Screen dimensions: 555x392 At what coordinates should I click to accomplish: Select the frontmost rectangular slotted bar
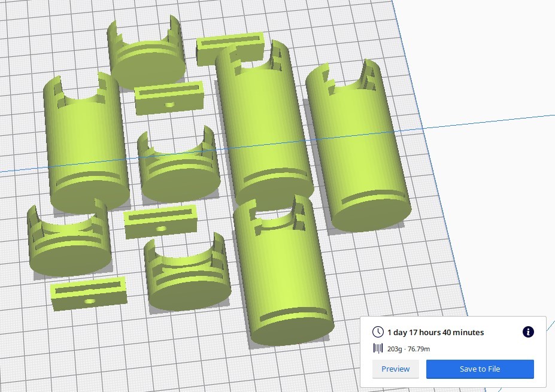pyautogui.click(x=89, y=293)
